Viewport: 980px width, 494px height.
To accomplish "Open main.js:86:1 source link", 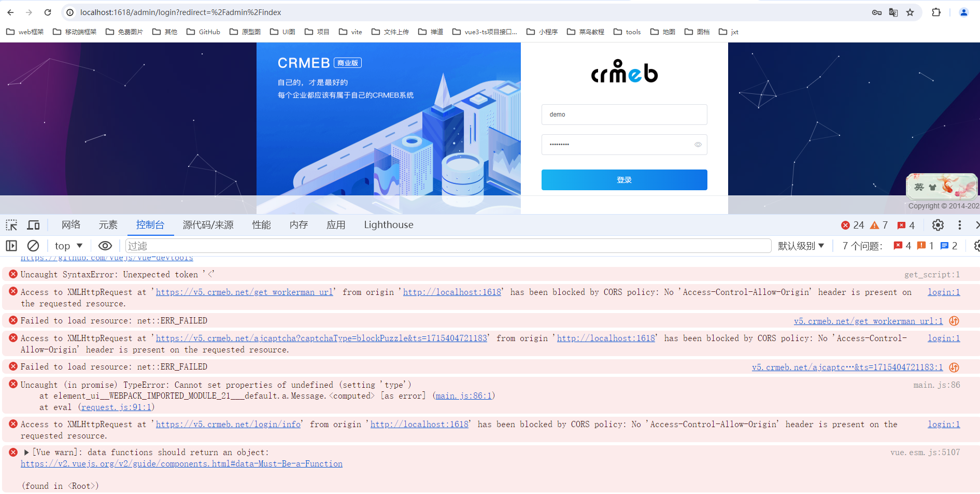I will [464, 396].
